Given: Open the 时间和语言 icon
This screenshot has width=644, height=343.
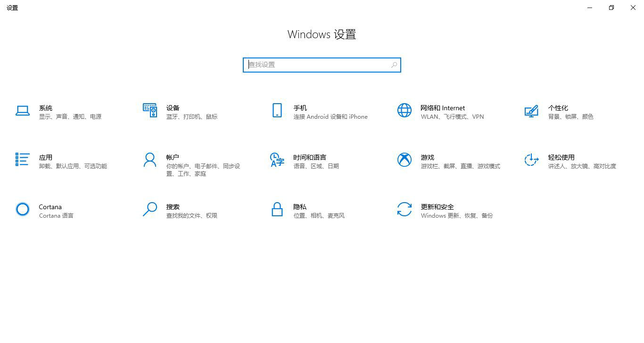Looking at the screenshot, I should coord(277,160).
